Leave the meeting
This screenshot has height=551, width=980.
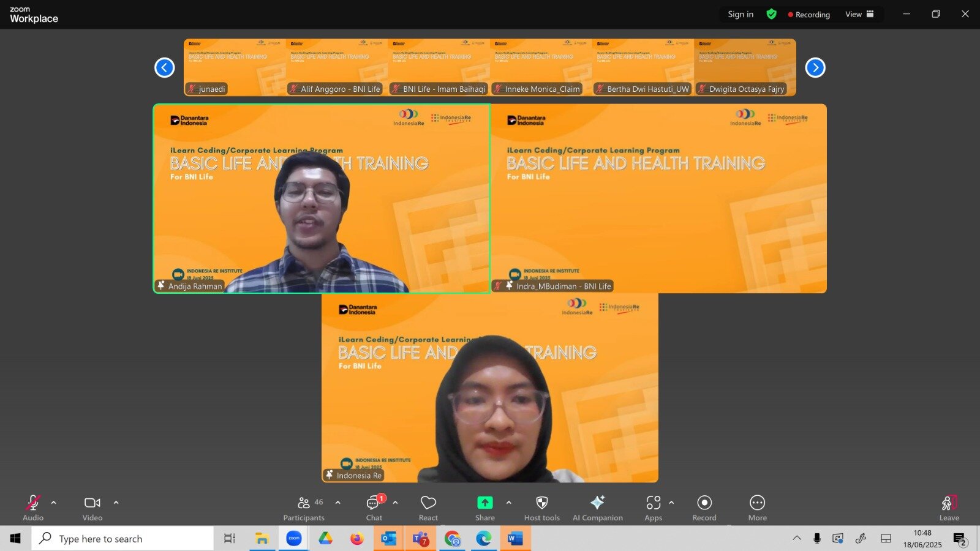[x=949, y=508]
